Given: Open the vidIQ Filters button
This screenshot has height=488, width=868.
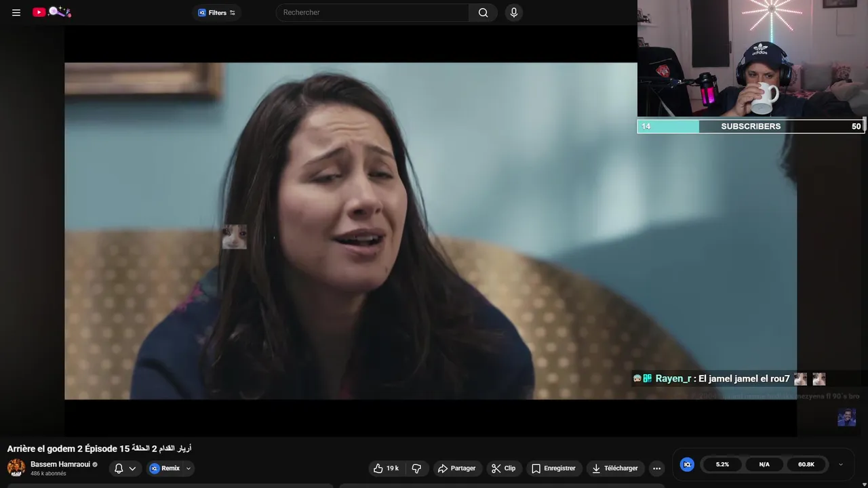Looking at the screenshot, I should 216,12.
